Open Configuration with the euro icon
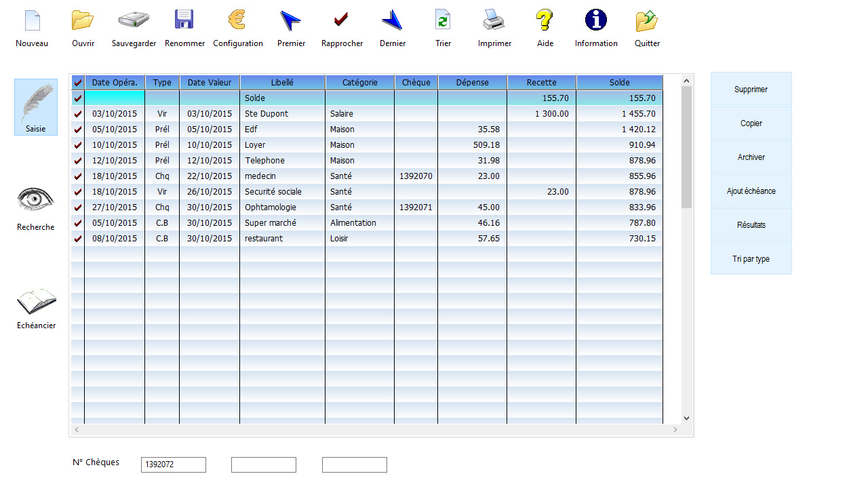 pyautogui.click(x=237, y=20)
